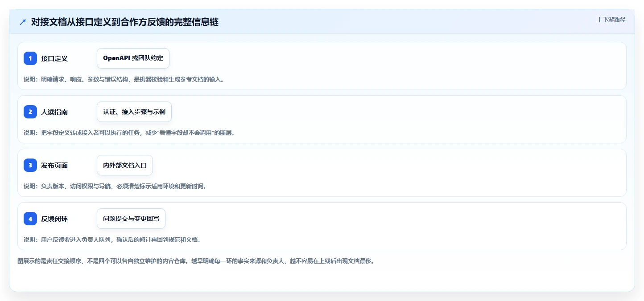
Task: Click the step 3 number badge
Action: [30, 165]
